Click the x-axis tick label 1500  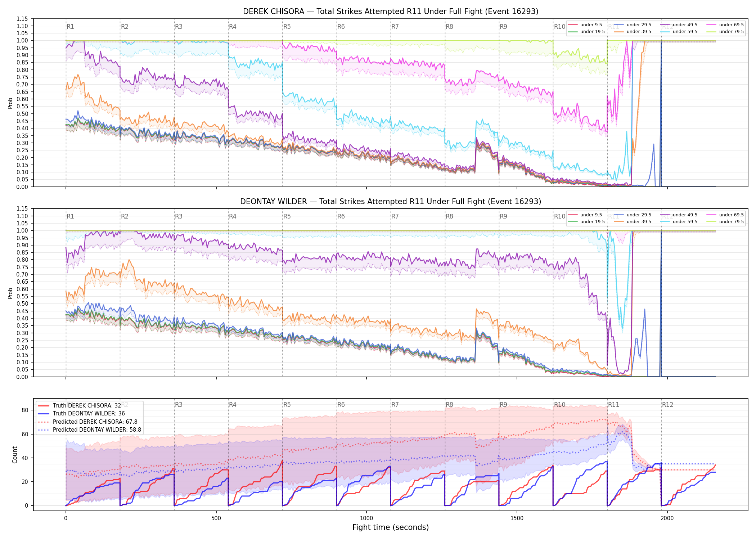point(517,518)
